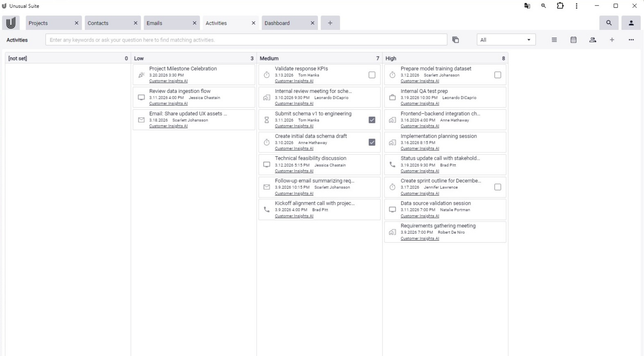This screenshot has height=356, width=644.
Task: Open a new tab with plus button
Action: [330, 23]
